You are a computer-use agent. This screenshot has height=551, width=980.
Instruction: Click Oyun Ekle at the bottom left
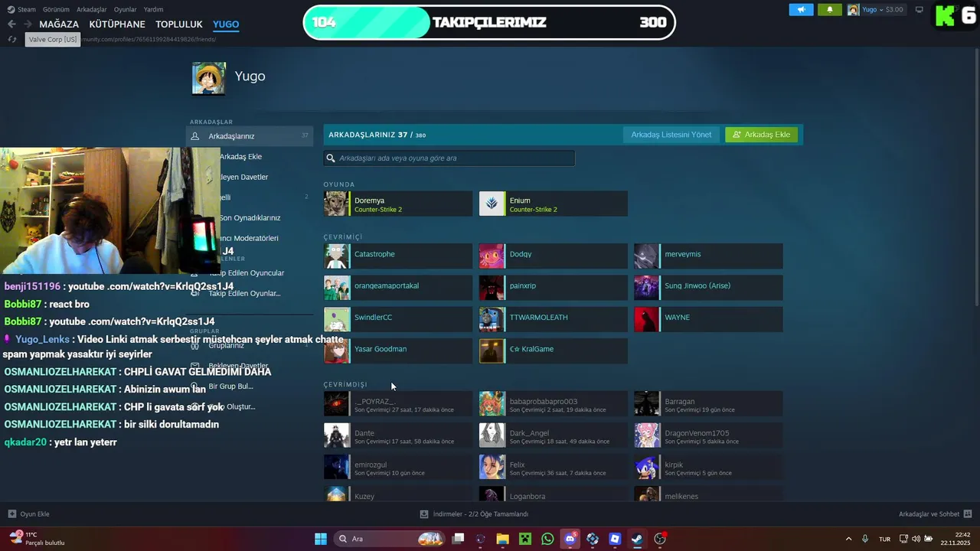28,514
